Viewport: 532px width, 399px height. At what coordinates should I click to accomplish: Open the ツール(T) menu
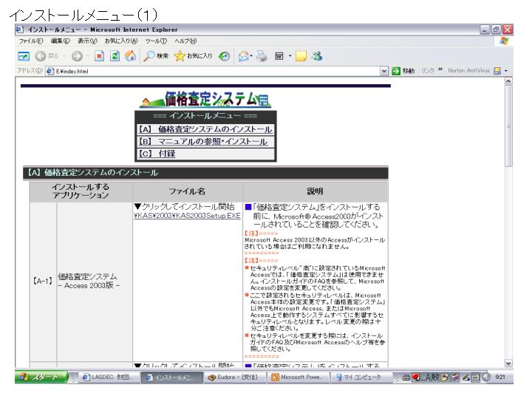coord(156,41)
